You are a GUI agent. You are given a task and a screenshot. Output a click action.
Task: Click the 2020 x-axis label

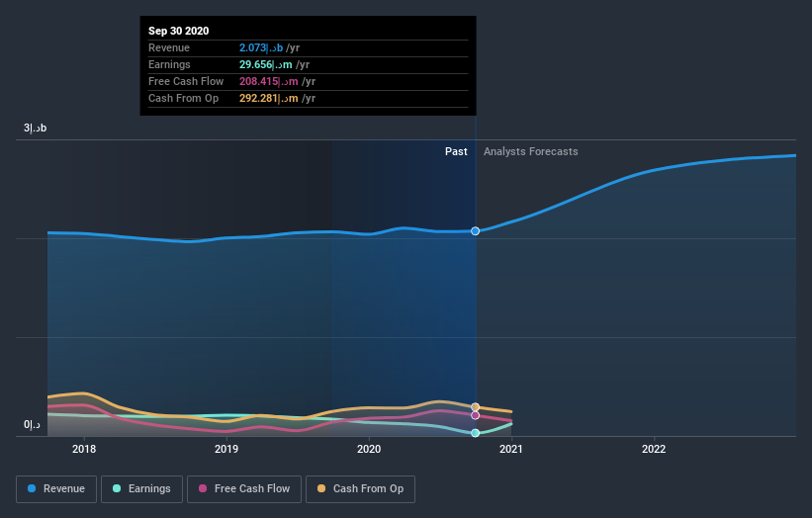pos(369,449)
